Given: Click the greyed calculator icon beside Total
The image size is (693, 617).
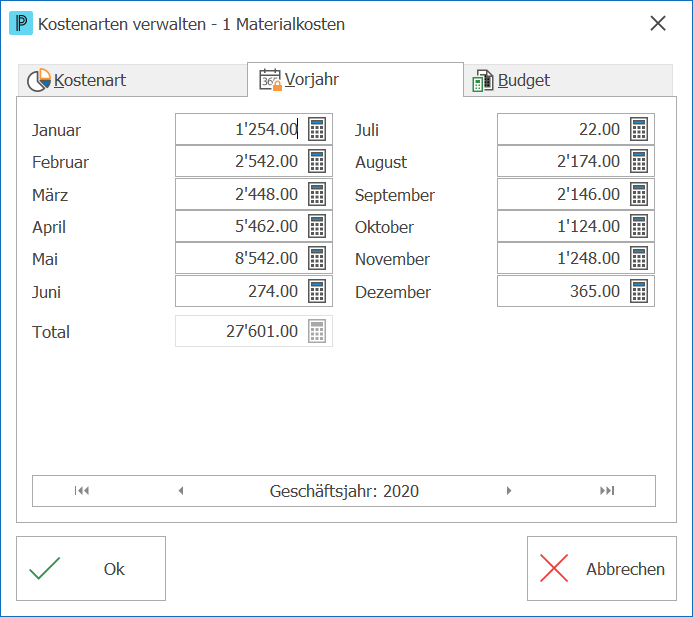Looking at the screenshot, I should (317, 331).
